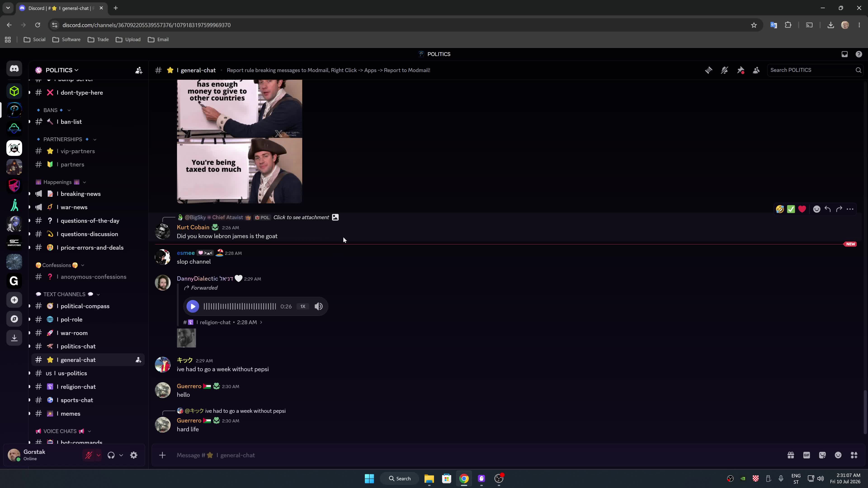This screenshot has width=868, height=488.
Task: Open the breaking-news channel
Action: point(88,194)
